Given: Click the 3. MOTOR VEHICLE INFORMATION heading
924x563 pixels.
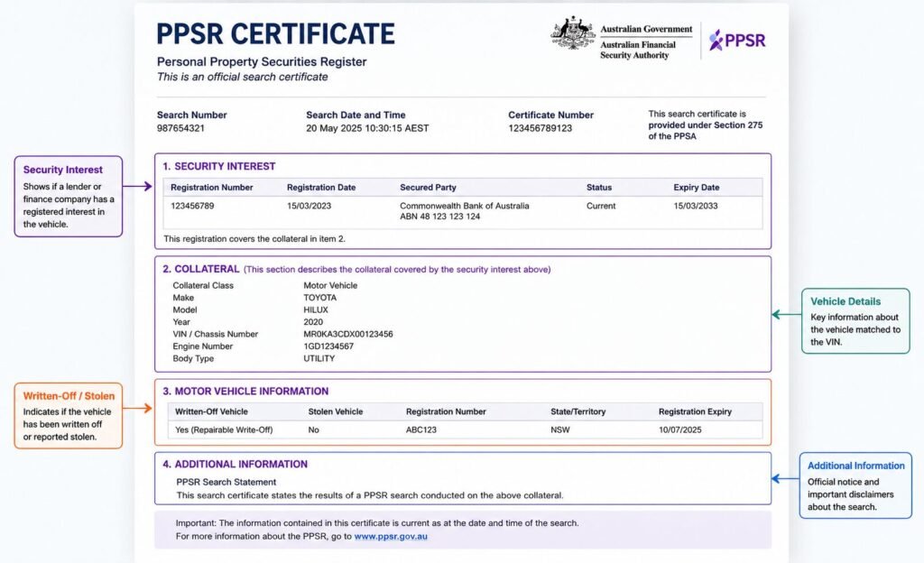Looking at the screenshot, I should point(245,392).
